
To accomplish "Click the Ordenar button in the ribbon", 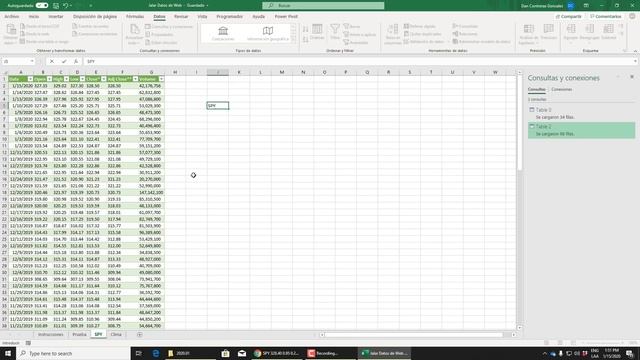I will 317,32.
